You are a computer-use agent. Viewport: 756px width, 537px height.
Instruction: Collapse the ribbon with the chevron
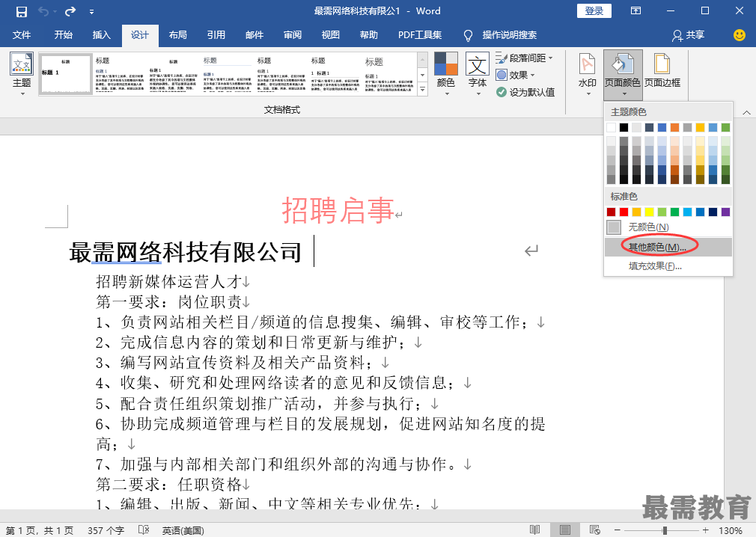pos(746,112)
